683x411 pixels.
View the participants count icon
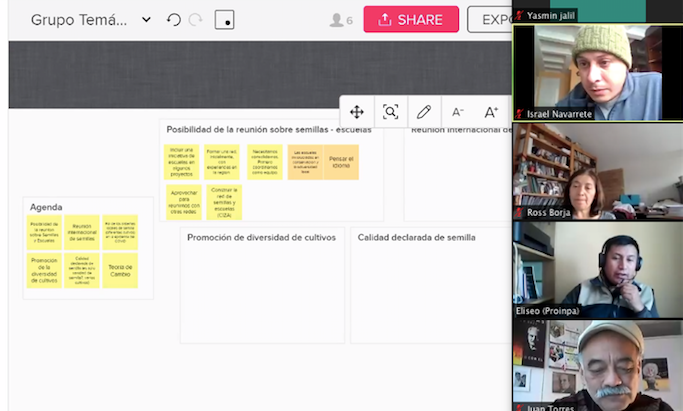pos(341,20)
